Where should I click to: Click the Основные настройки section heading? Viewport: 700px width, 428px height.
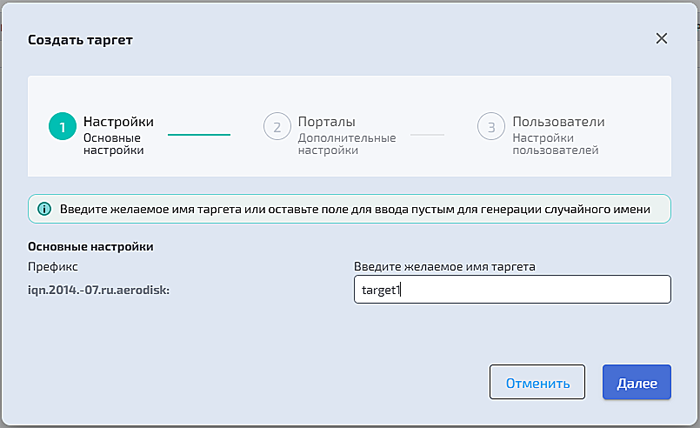91,246
